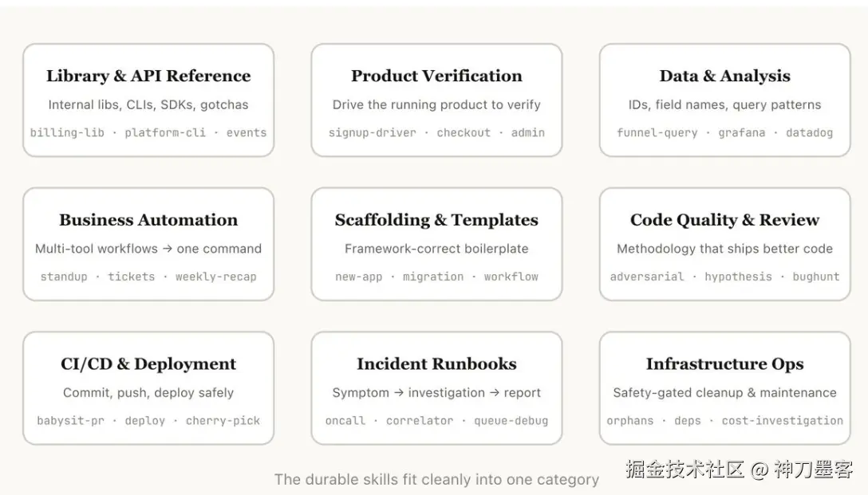Click the queue-debug label

tap(511, 420)
